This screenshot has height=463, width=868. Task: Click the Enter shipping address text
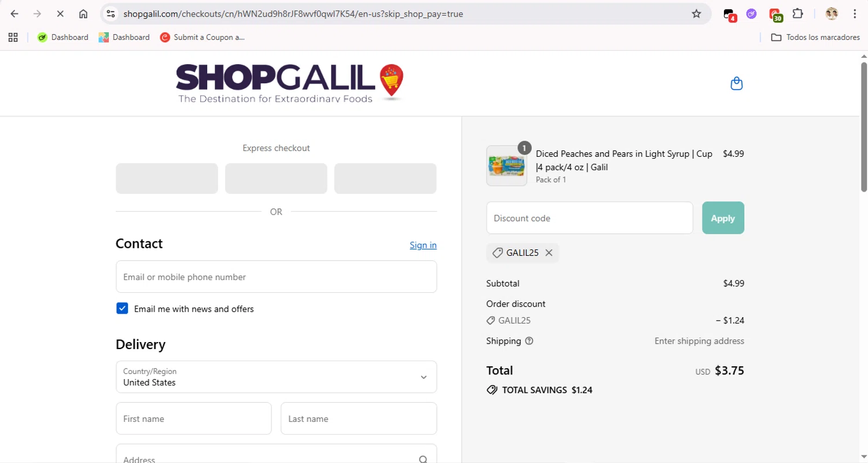[699, 341]
